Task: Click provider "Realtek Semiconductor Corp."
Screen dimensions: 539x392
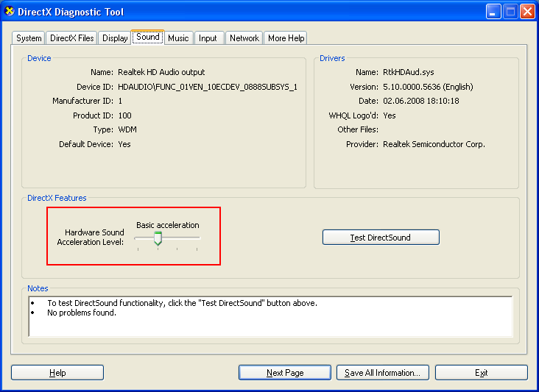Action: coord(434,144)
